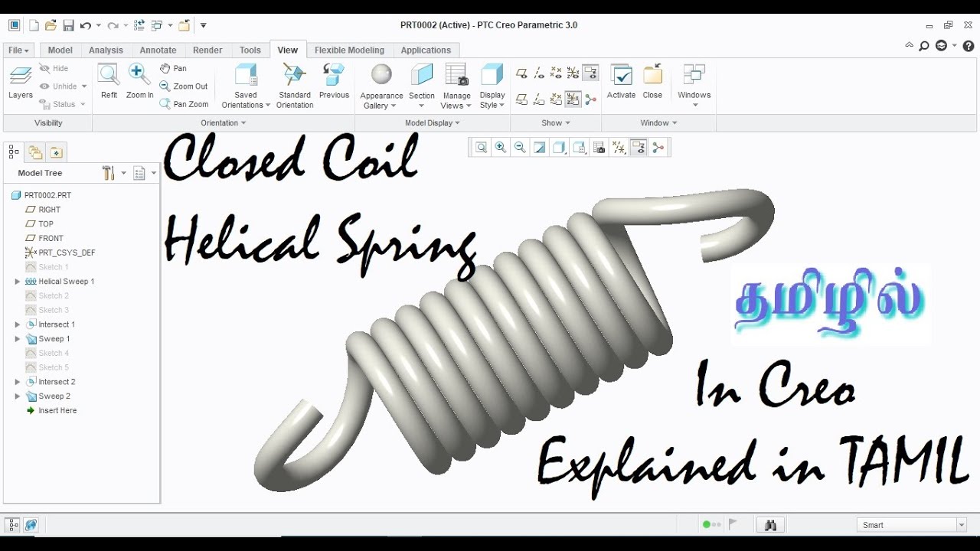Switch to the Render tab
This screenshot has width=980, height=551.
tap(207, 51)
